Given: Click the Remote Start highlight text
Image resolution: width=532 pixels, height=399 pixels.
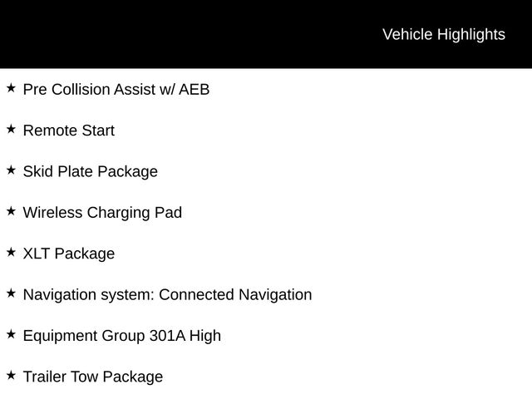Looking at the screenshot, I should pos(69,131).
